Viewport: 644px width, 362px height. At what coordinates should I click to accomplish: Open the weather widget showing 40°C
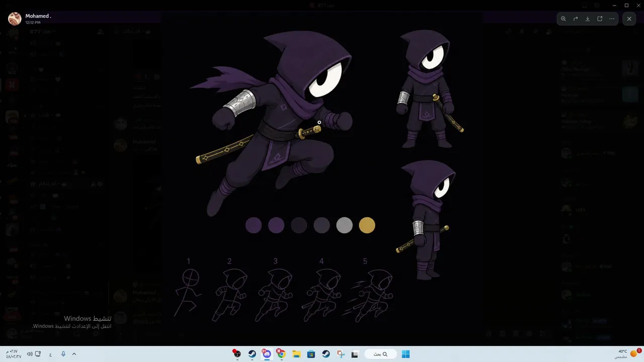[x=628, y=354]
